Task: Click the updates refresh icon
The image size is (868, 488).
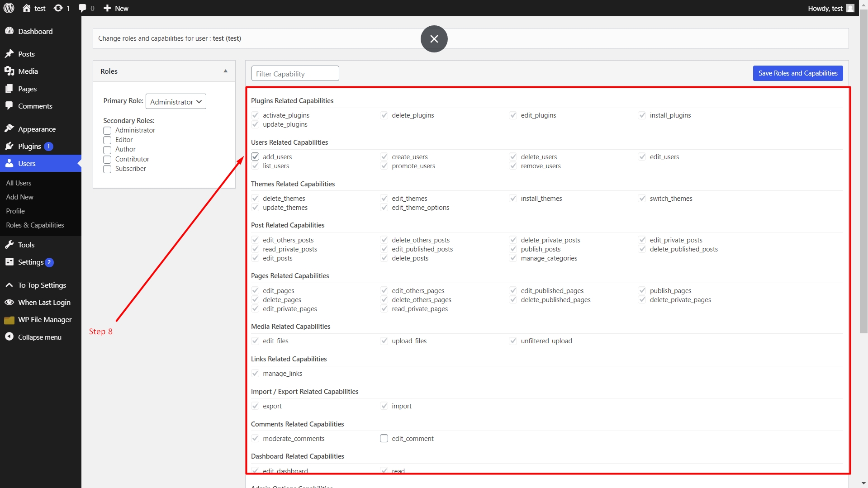Action: (58, 8)
